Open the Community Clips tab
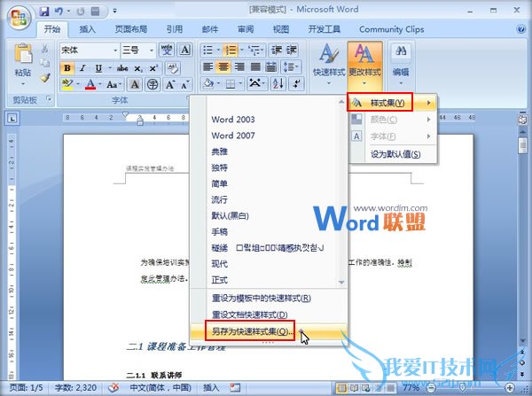The width and height of the screenshot is (532, 396). 392,29
